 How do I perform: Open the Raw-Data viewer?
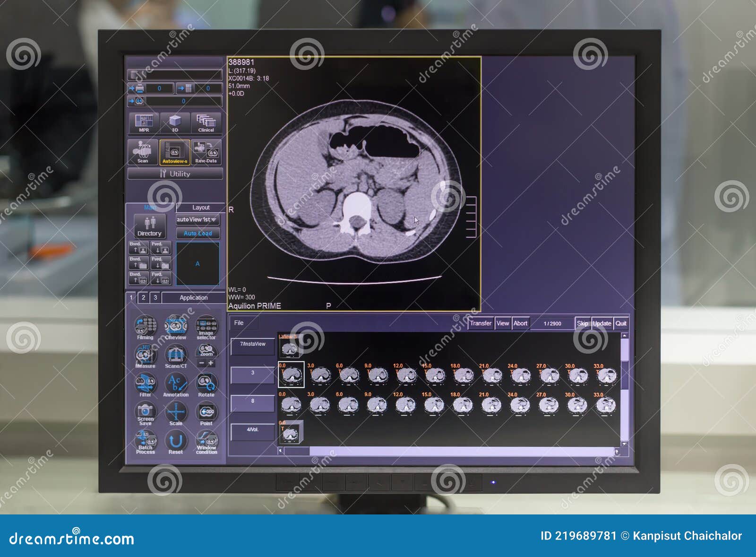point(206,151)
